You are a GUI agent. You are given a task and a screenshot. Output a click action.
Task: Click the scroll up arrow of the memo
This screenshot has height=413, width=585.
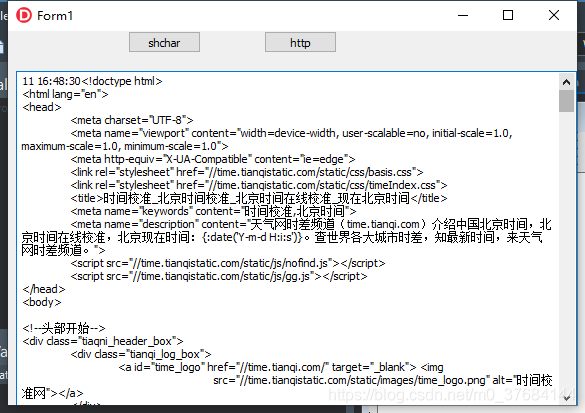566,82
